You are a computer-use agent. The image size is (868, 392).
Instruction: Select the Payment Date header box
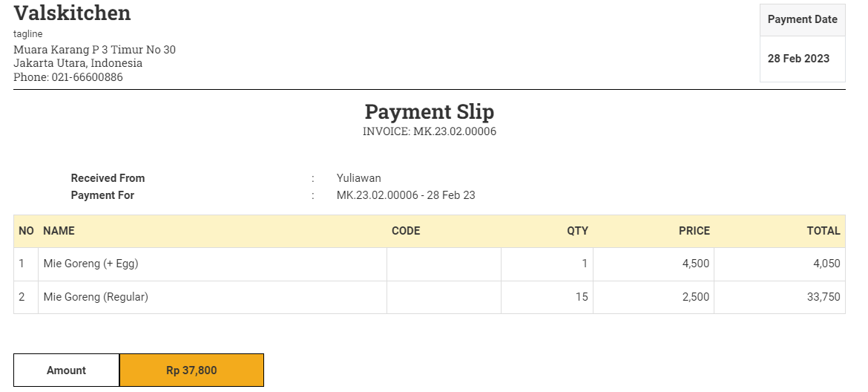pos(802,20)
